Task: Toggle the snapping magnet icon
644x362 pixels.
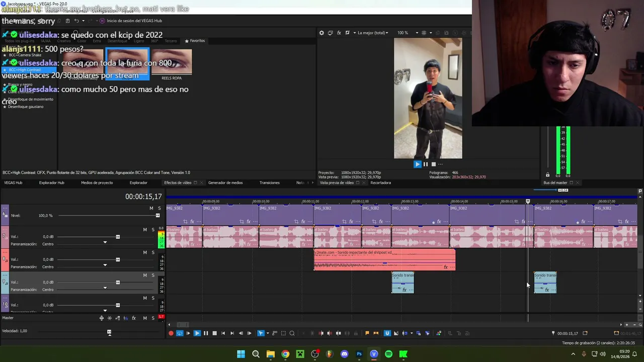Action: [387, 333]
